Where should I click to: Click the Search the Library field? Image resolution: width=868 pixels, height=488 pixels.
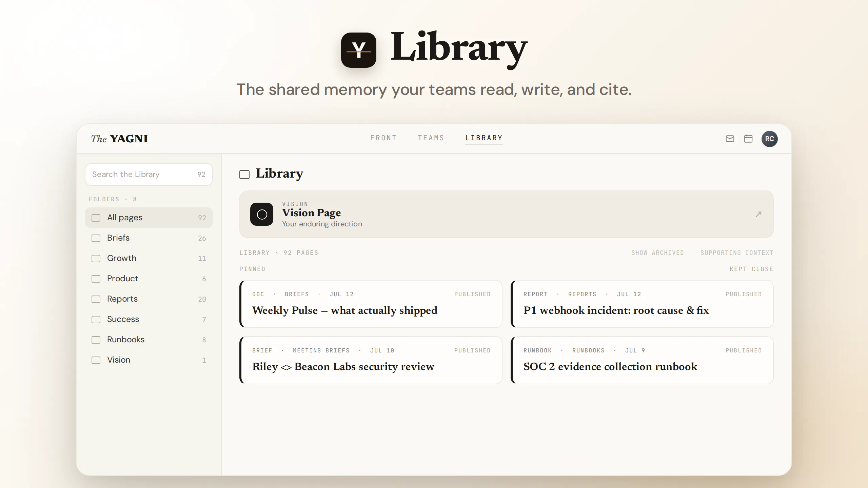pos(149,174)
